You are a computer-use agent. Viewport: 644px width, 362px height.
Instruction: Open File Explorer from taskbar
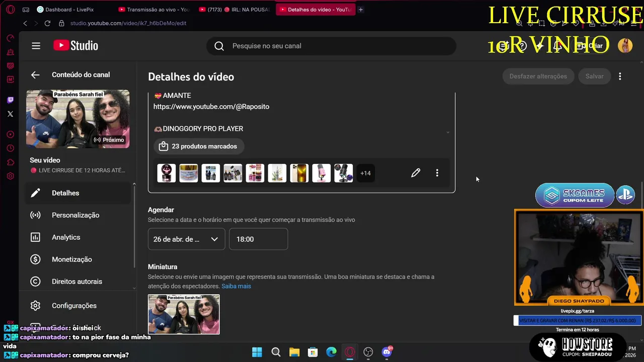[x=294, y=352]
